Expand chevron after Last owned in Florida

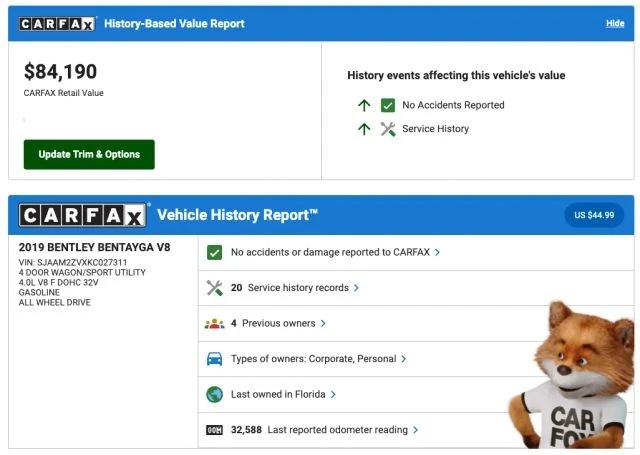pos(333,395)
